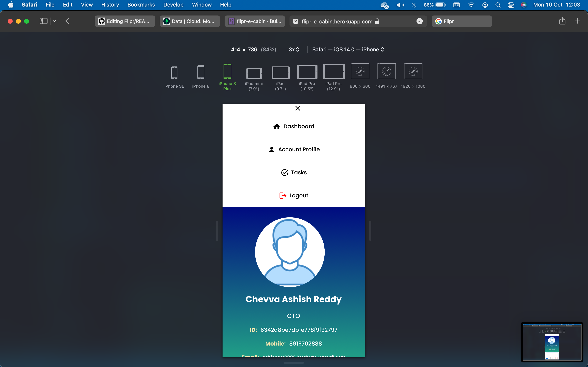Open a new tab with plus icon
The image size is (588, 367).
pos(577,21)
